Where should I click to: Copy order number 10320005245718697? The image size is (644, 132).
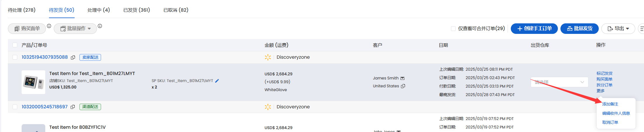(x=73, y=107)
